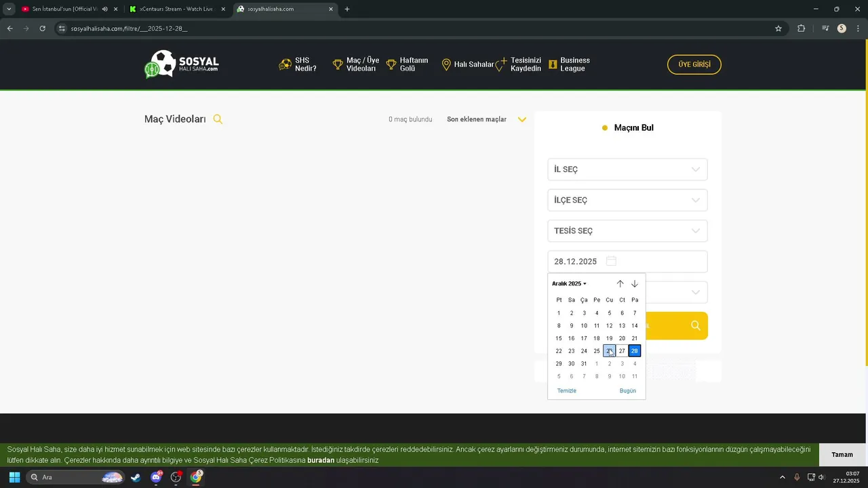The height and width of the screenshot is (488, 868).
Task: Open the İL SEÇ dropdown
Action: [627, 169]
